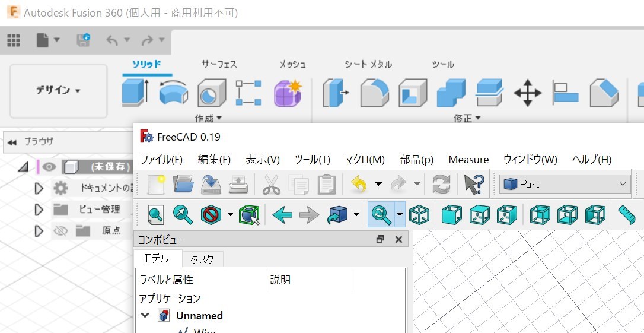Select the Chamfer tool in Fusion 360

click(x=604, y=93)
